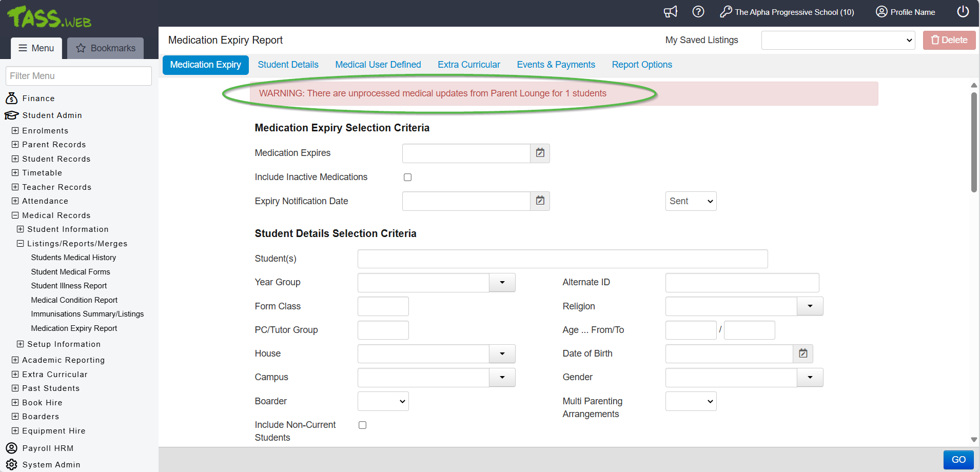The height and width of the screenshot is (472, 980).
Task: Open the Medication Expires calendar picker
Action: 540,153
